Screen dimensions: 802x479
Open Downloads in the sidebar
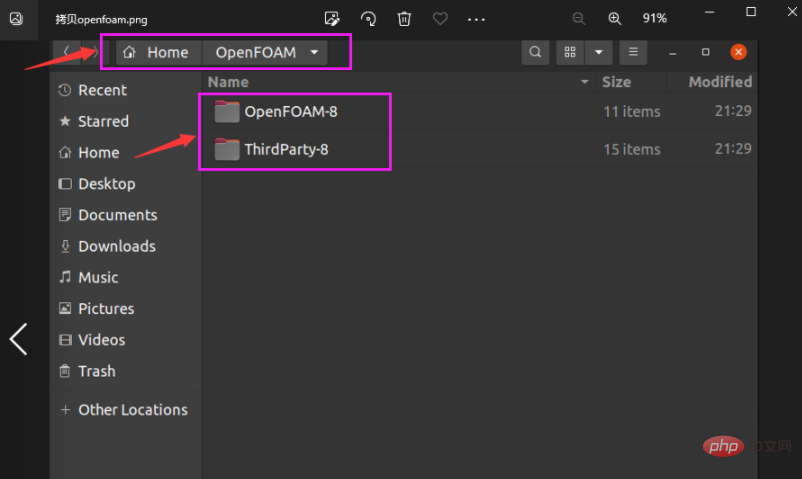click(x=126, y=246)
